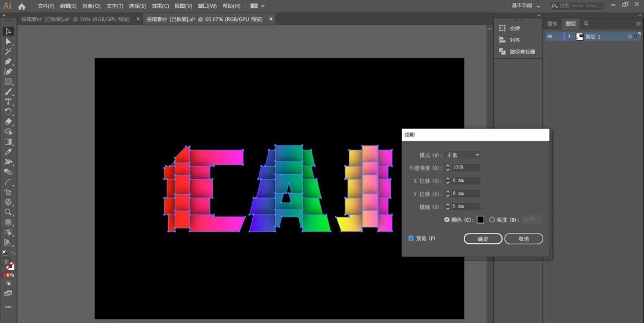This screenshot has height=323, width=644.
Task: Select the Zoom tool magnifier
Action: point(8,212)
